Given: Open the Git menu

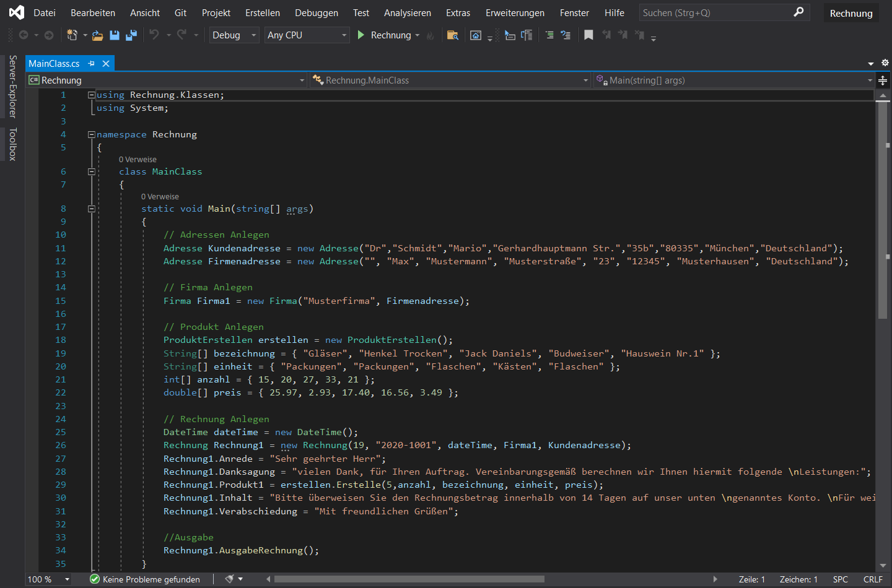Looking at the screenshot, I should pyautogui.click(x=181, y=12).
